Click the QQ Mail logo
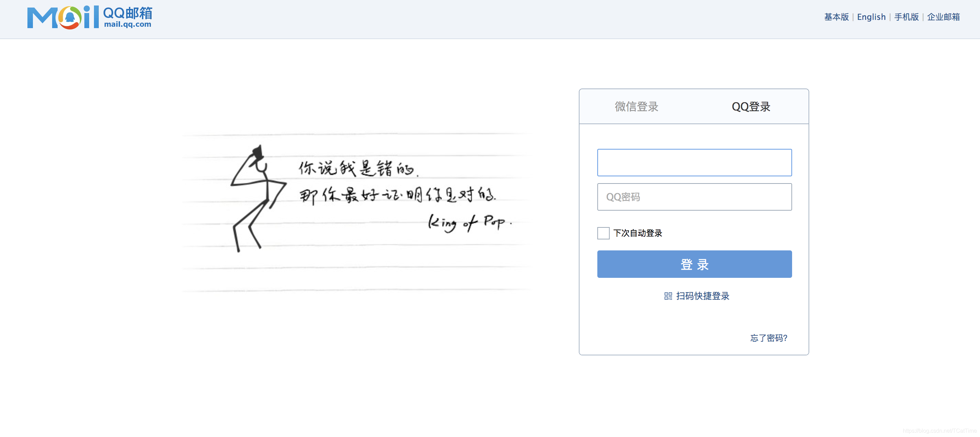Screen dimensions: 980x437 pos(89,17)
